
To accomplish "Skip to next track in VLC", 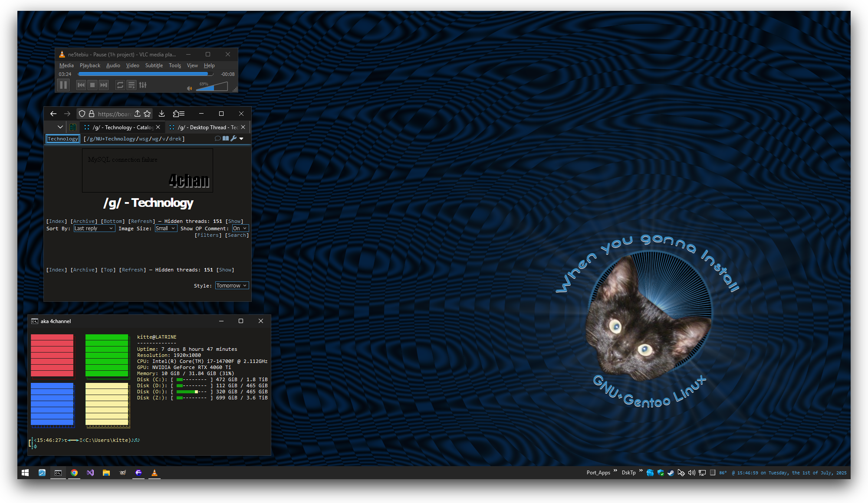I will 104,85.
